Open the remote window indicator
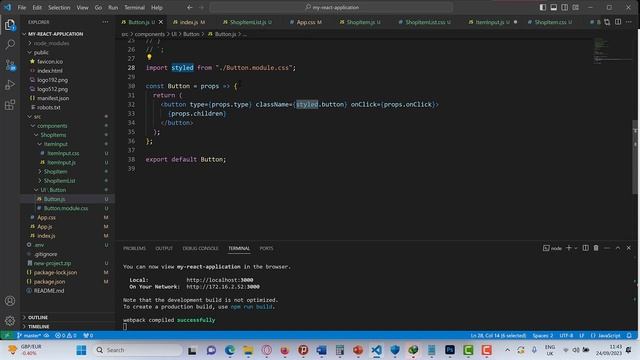 pyautogui.click(x=7, y=336)
